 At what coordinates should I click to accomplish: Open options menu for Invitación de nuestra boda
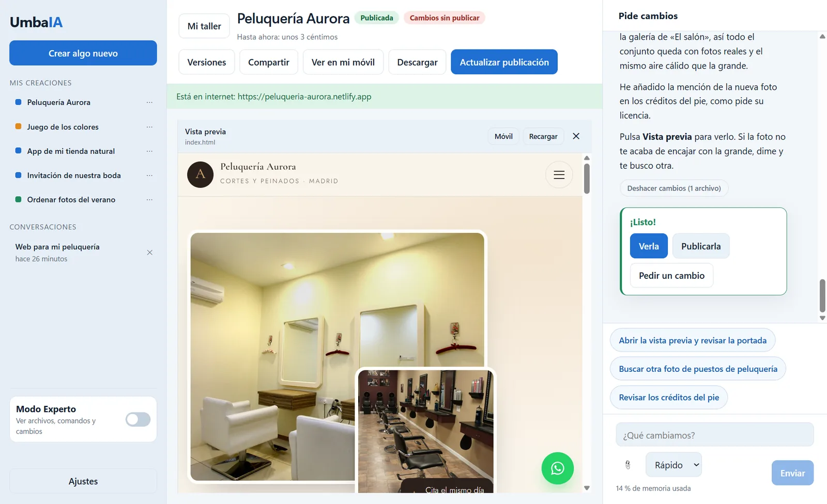tap(149, 175)
